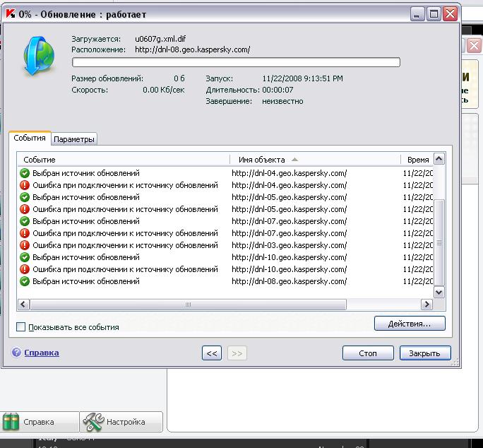Click the horizontal scrollbar right arrow
The height and width of the screenshot is (448, 483).
(x=426, y=305)
